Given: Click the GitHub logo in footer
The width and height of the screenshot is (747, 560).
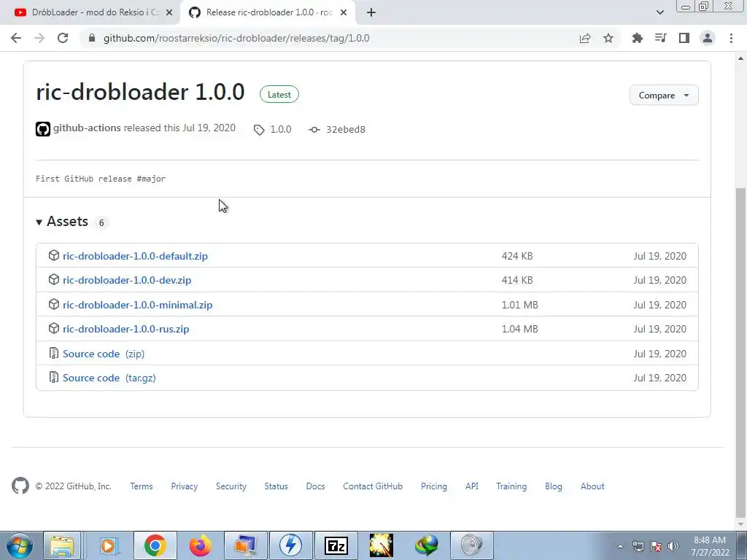Looking at the screenshot, I should click(20, 486).
